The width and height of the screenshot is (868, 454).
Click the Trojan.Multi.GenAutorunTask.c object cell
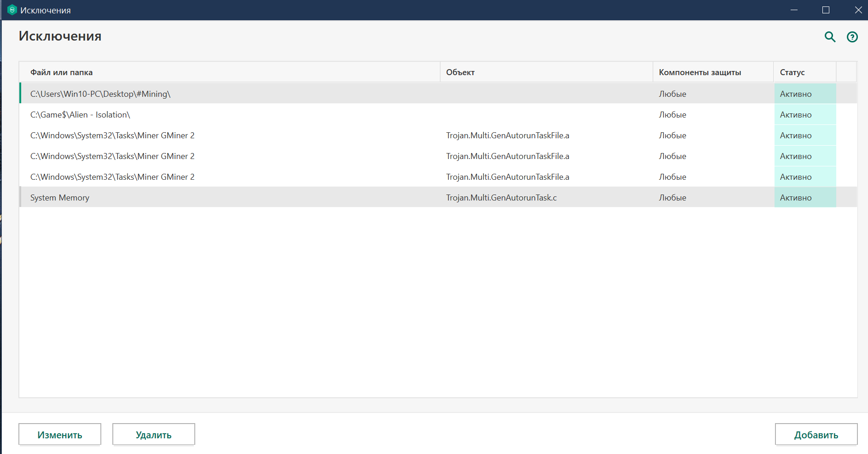pyautogui.click(x=501, y=198)
